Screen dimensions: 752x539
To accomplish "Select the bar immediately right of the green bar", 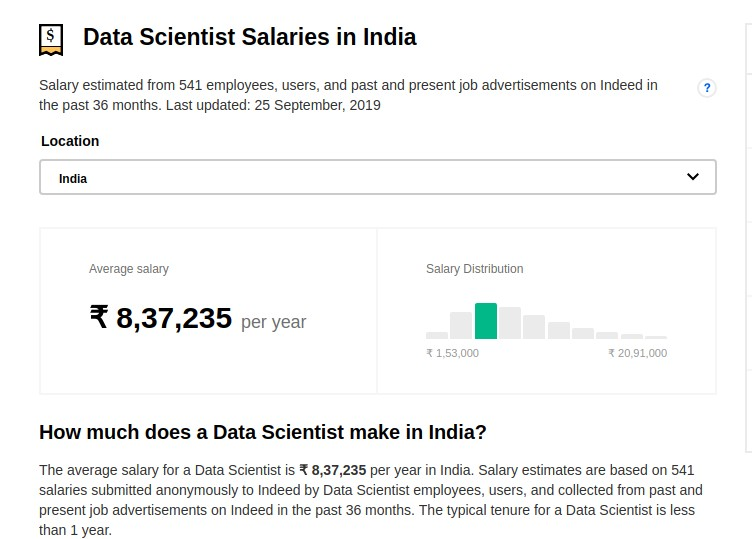I will point(510,323).
